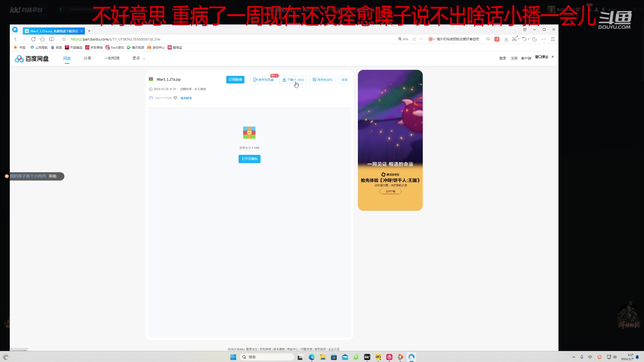644x362 pixels.
Task: Open File Explorer from the taskbar
Action: click(x=323, y=357)
